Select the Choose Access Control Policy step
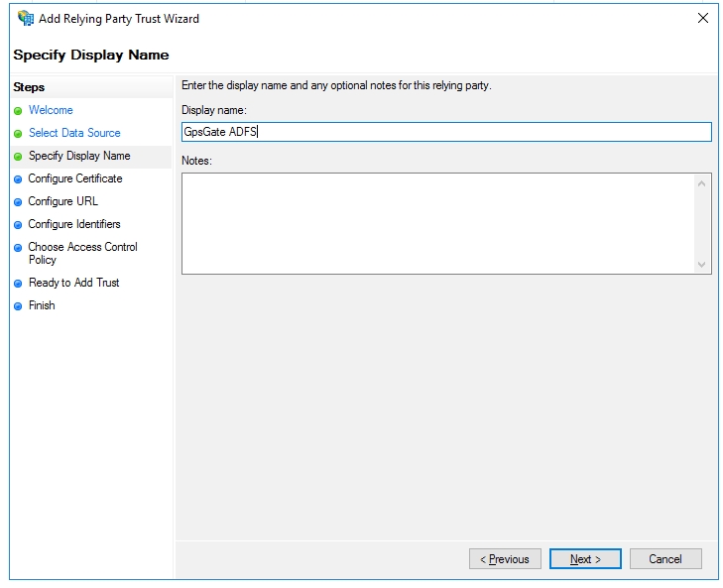 [x=83, y=253]
